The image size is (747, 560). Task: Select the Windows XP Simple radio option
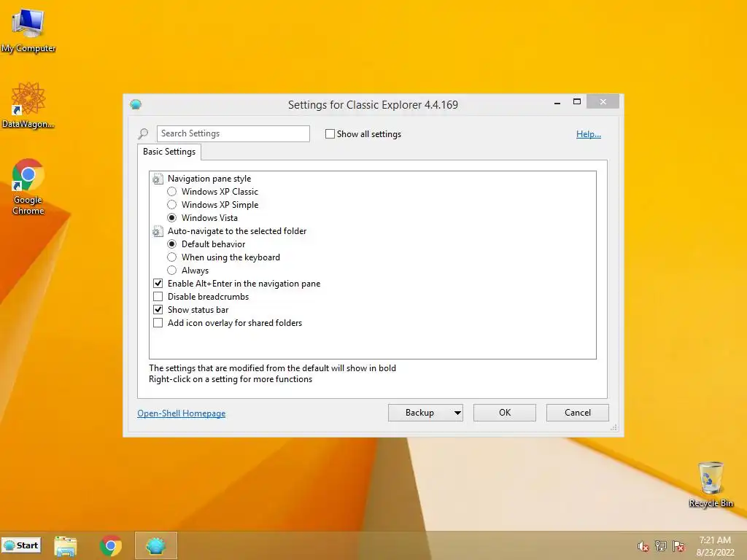tap(172, 205)
